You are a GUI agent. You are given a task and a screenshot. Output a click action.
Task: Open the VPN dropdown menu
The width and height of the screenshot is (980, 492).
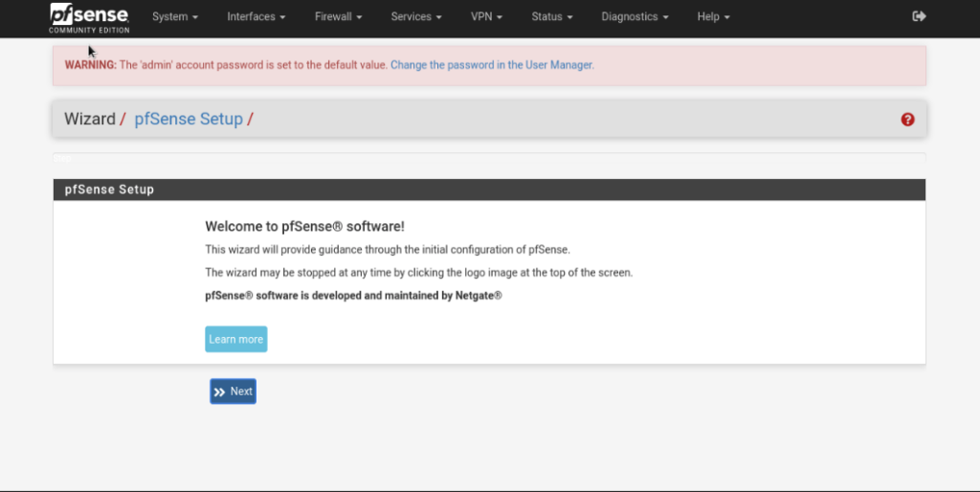[x=486, y=17]
